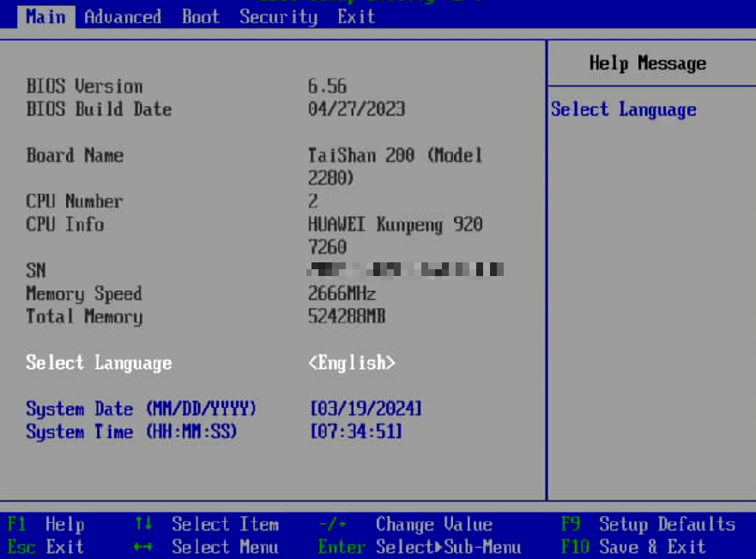Select System Date (MM/DD/YYYY) label
This screenshot has width=756, height=559.
tap(141, 409)
